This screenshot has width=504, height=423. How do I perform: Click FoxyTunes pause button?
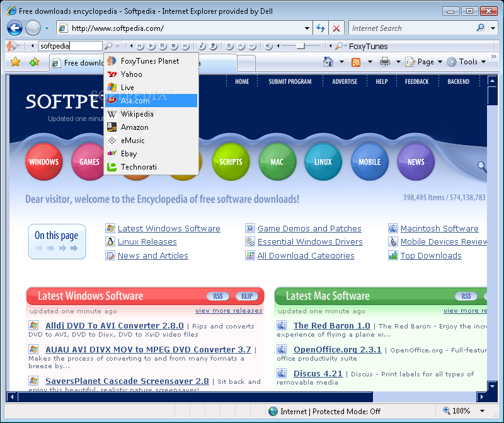point(163,46)
